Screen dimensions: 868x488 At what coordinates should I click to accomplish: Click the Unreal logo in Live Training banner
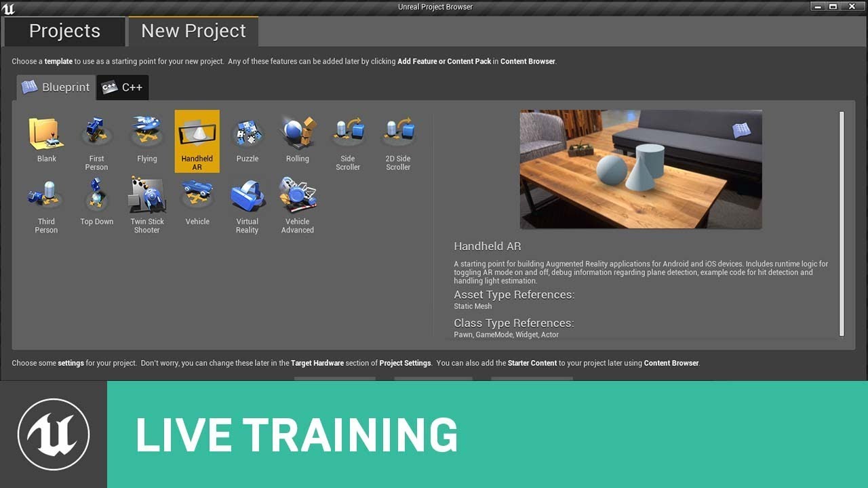pos(53,434)
